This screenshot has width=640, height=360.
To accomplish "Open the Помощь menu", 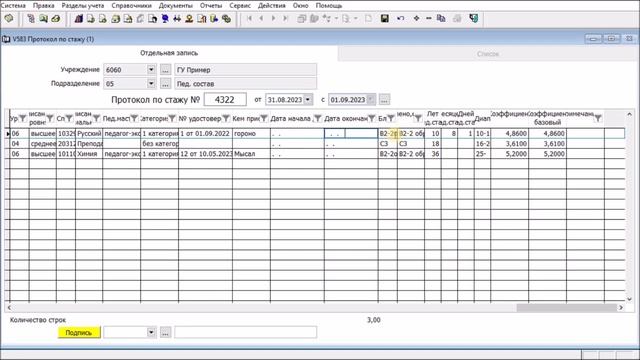I will tap(329, 6).
